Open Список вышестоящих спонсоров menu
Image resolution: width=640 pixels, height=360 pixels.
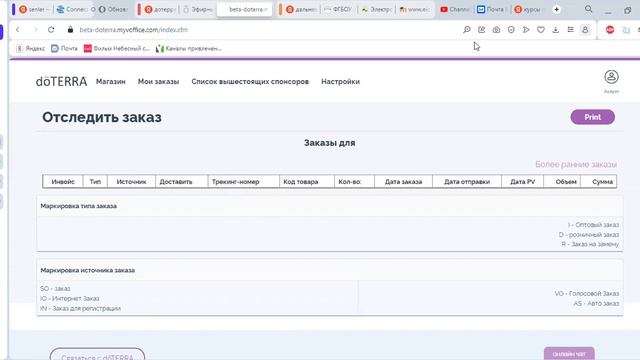click(x=250, y=82)
